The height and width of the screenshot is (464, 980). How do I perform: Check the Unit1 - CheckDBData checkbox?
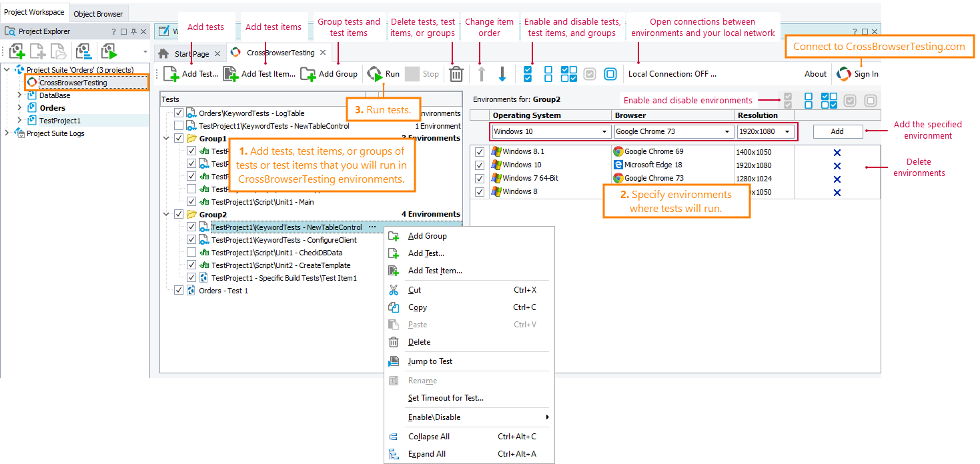pos(191,253)
